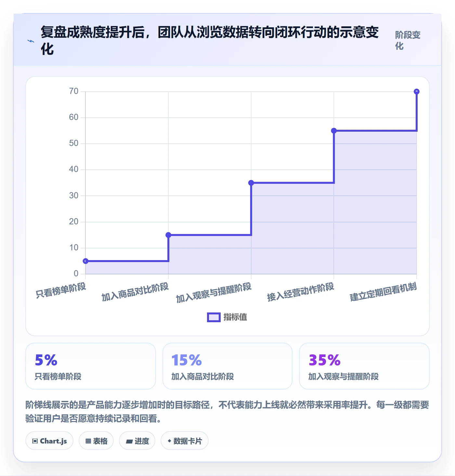Click the 建立定期回看机制 x-axis label
This screenshot has width=455, height=476.
[x=383, y=292]
